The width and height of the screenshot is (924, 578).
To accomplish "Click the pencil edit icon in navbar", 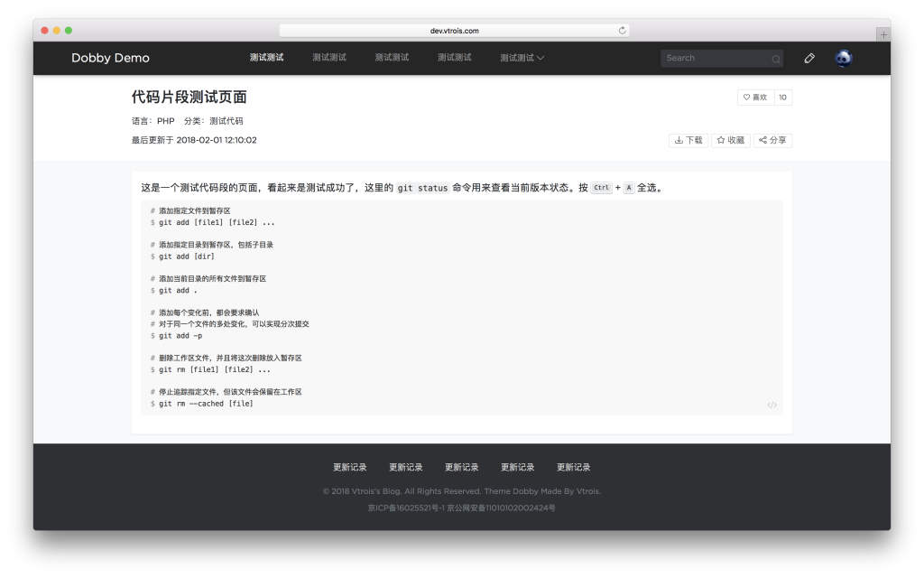I will pyautogui.click(x=809, y=58).
